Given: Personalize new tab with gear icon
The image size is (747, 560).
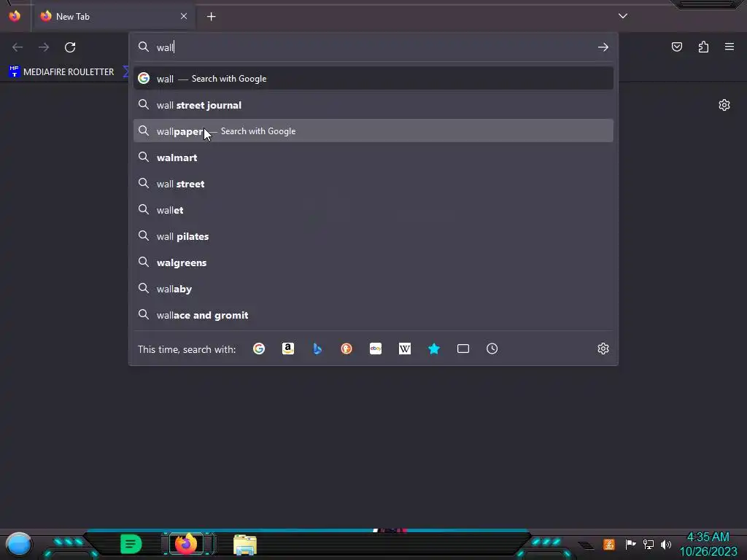Looking at the screenshot, I should click(724, 105).
